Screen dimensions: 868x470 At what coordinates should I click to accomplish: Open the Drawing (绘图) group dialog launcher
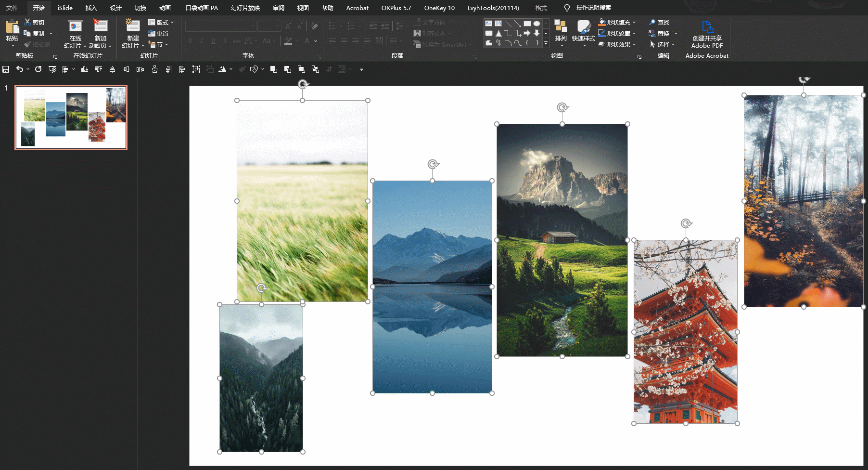[639, 57]
